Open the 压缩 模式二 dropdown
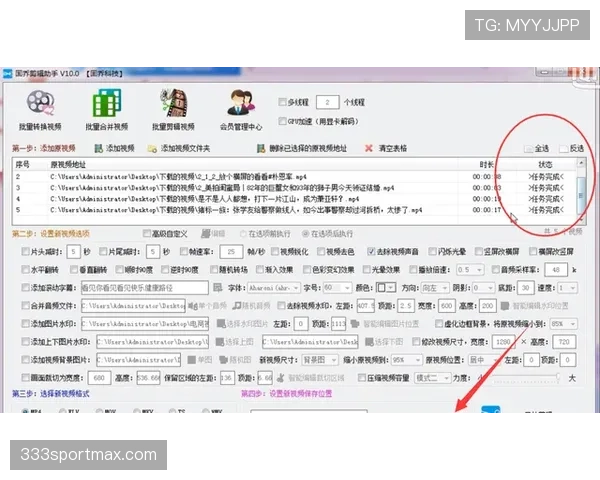The height and width of the screenshot is (480, 600). (x=433, y=378)
